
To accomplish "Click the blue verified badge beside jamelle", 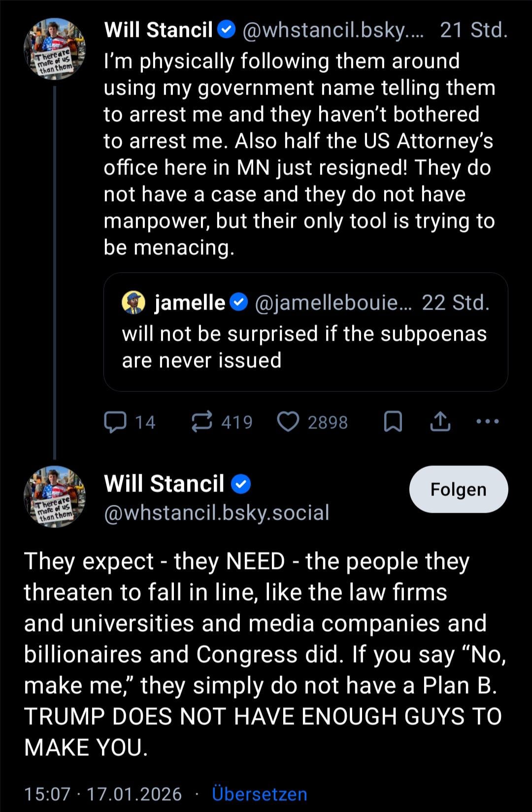I will pos(239,302).
